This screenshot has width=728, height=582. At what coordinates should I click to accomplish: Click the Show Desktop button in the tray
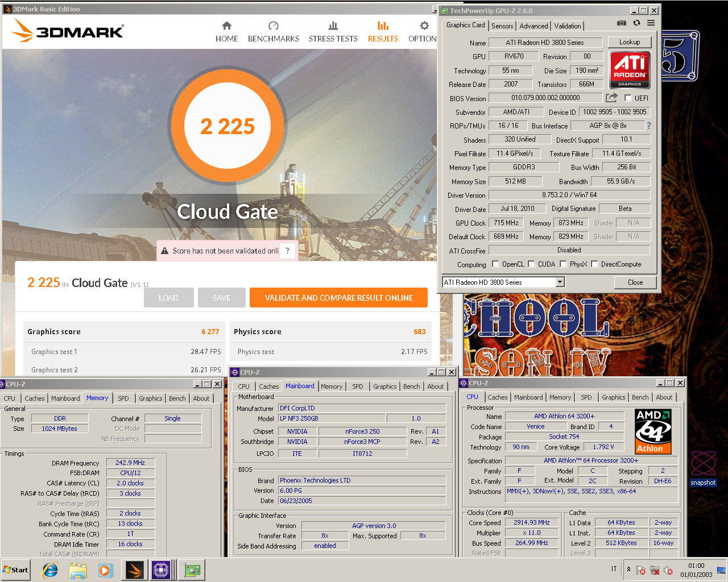(x=721, y=570)
